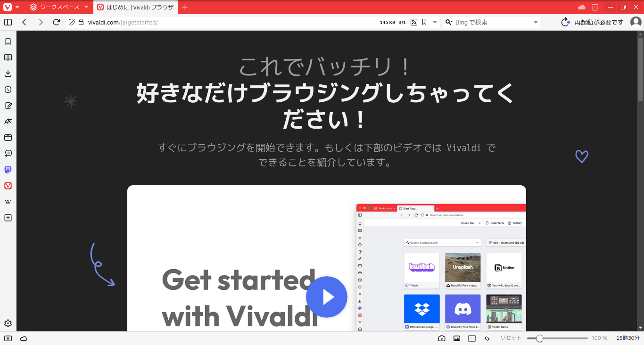644x345 pixels.
Task: Open page actions code icon
Action: pyautogui.click(x=487, y=338)
